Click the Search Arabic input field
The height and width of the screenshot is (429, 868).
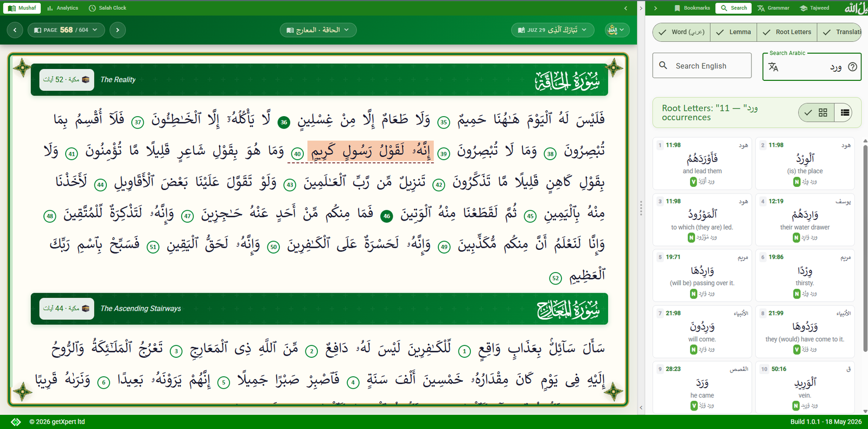click(x=812, y=67)
